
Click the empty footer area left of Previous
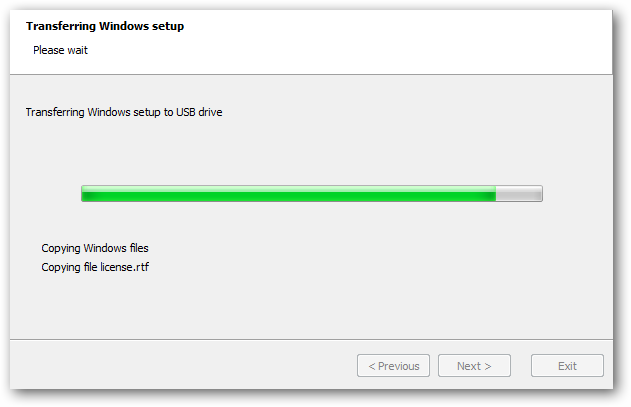pos(180,366)
